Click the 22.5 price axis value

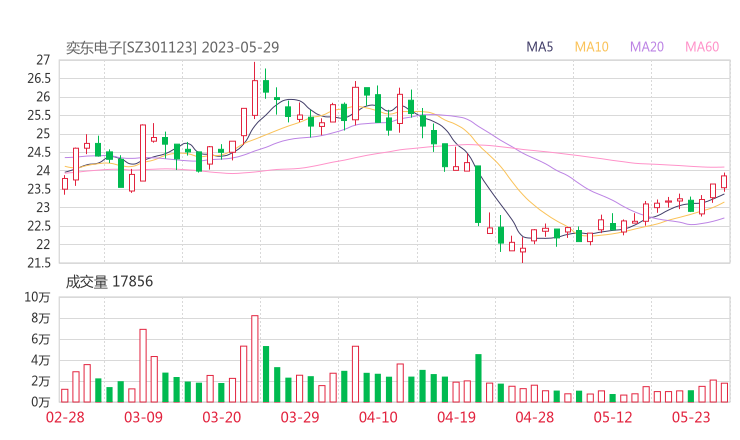click(39, 226)
